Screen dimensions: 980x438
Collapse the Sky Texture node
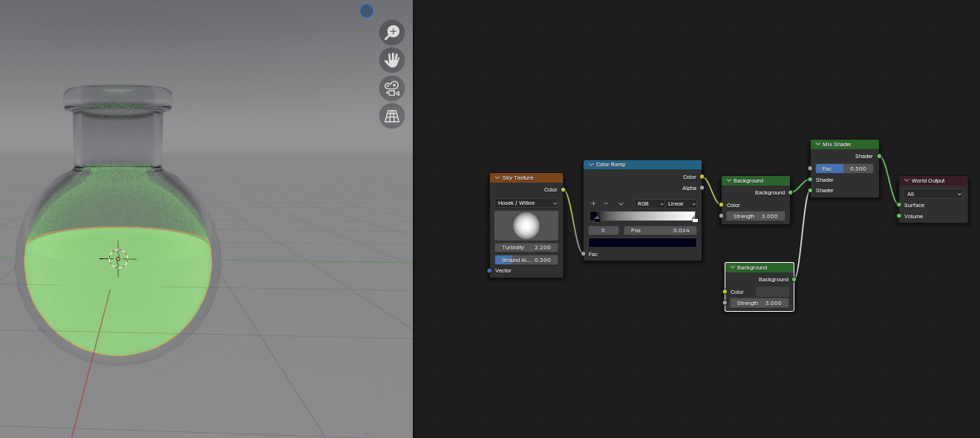[497, 178]
